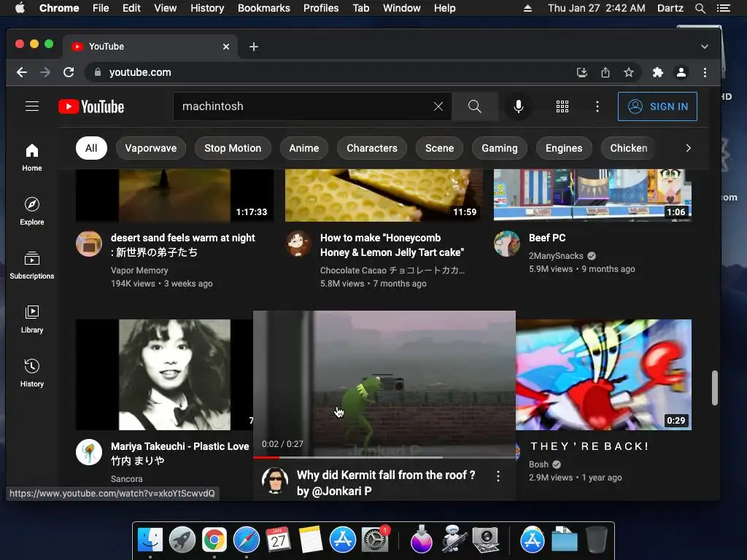This screenshot has width=747, height=560.
Task: Close the YouTube tab
Action: click(226, 47)
